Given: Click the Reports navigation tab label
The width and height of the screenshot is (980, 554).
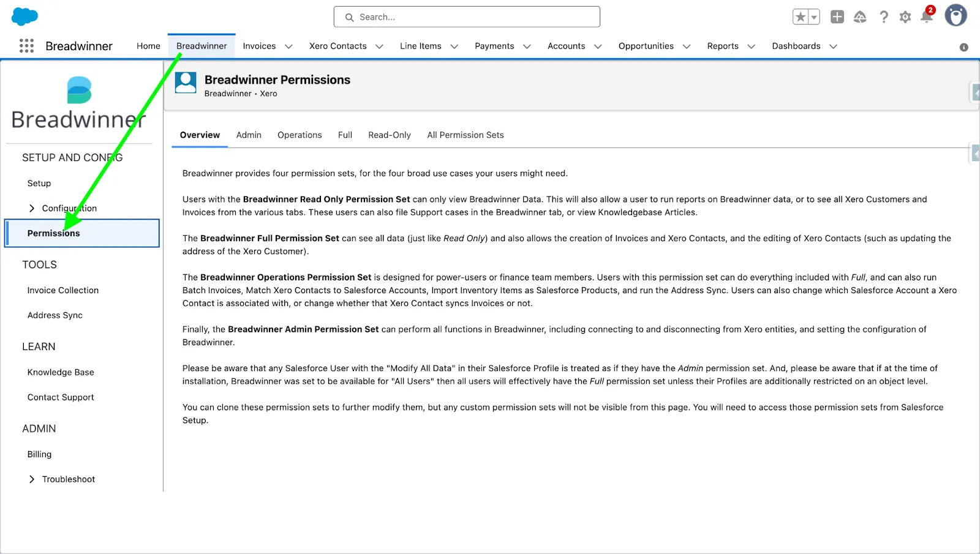Looking at the screenshot, I should click(x=723, y=46).
